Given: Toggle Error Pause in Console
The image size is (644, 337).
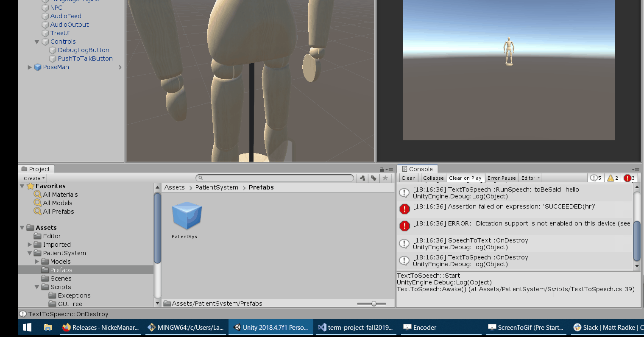Looking at the screenshot, I should [502, 178].
